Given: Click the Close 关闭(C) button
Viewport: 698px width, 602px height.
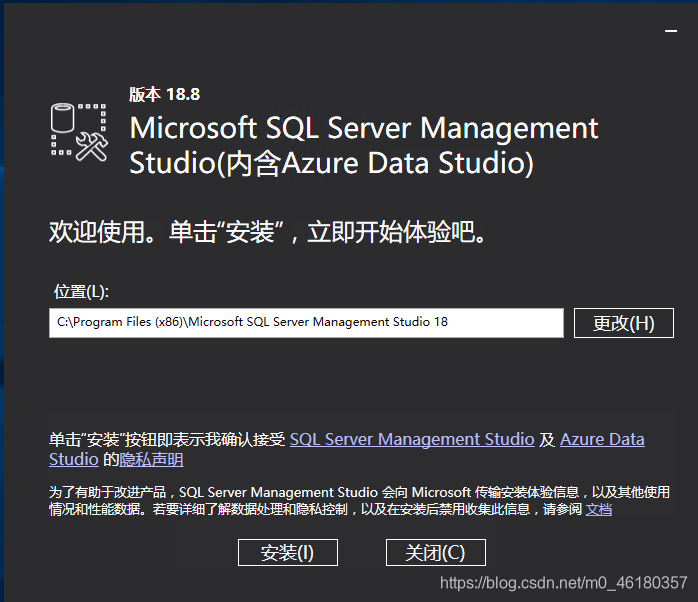Looking at the screenshot, I should pos(435,553).
